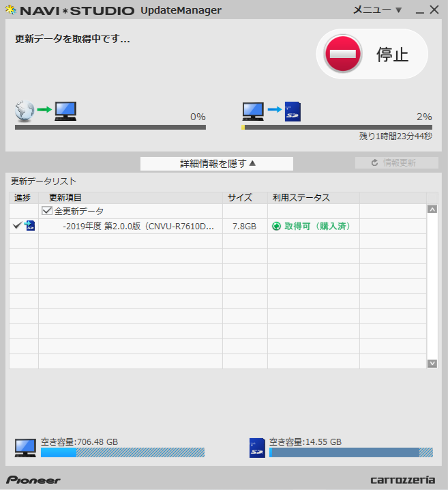This screenshot has width=448, height=490.
Task: Open the メニュー dropdown menu
Action: 377,10
